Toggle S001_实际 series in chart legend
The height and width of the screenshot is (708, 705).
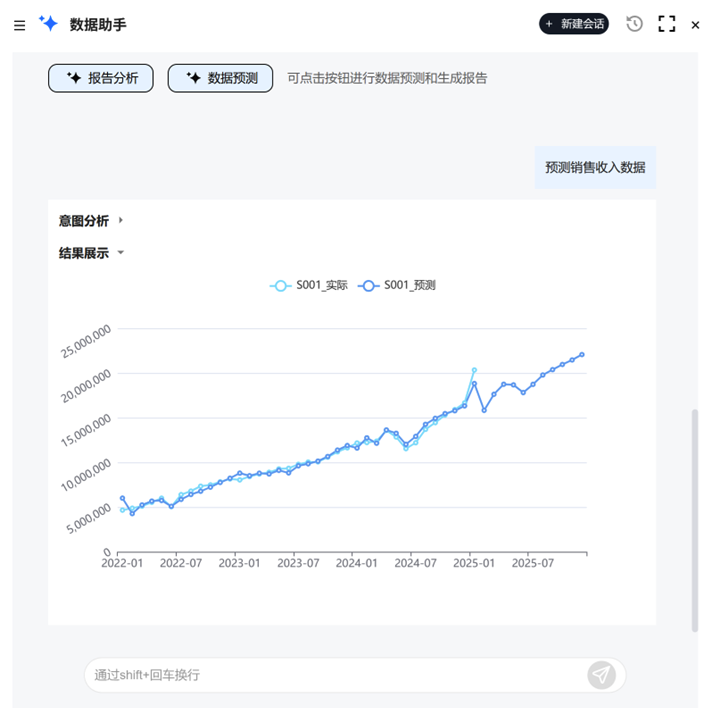tap(309, 285)
